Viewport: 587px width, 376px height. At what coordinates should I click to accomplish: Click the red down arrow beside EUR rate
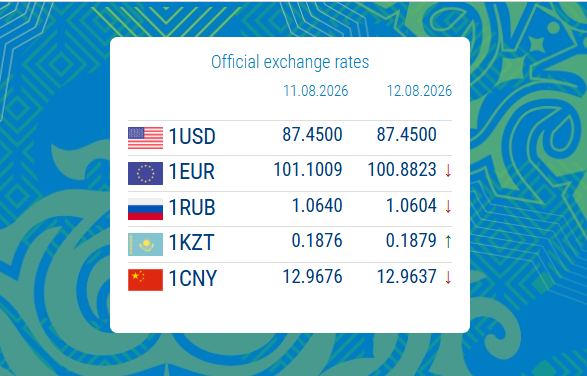coord(448,171)
